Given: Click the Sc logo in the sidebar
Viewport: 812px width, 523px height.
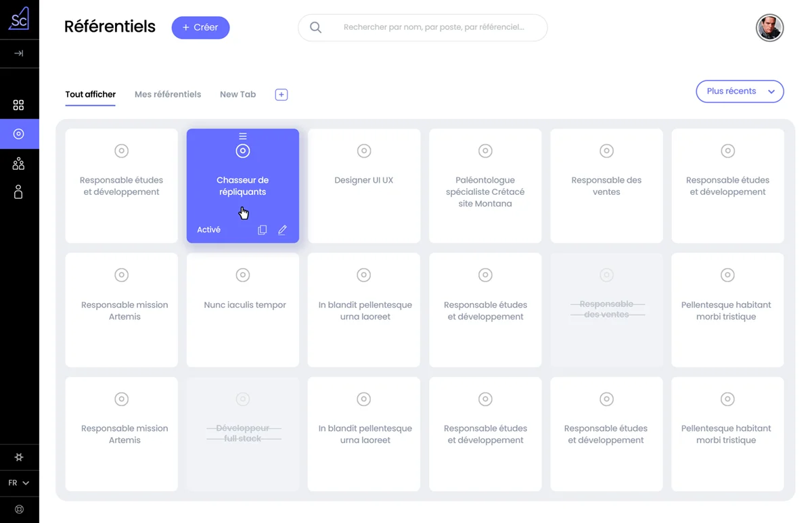Looking at the screenshot, I should 19,18.
